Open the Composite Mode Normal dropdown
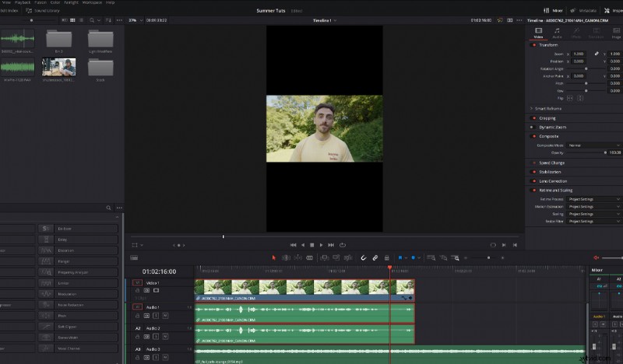The height and width of the screenshot is (364, 623). click(x=594, y=145)
